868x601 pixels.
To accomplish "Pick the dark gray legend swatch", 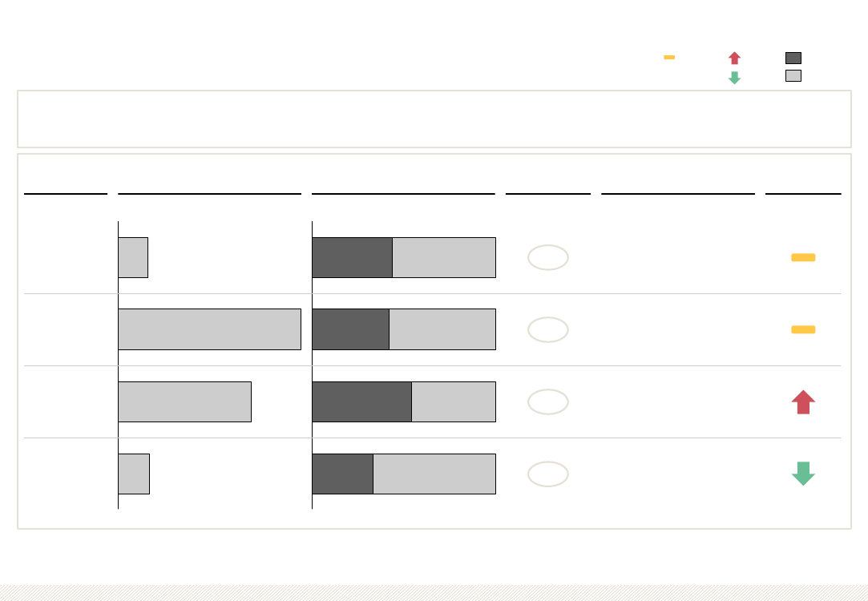I will (x=793, y=58).
